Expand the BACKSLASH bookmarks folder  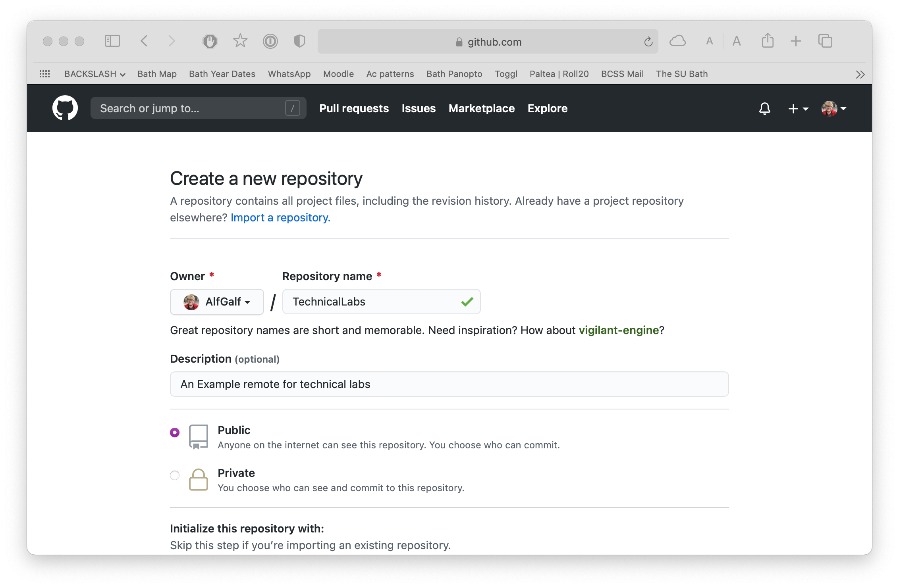pos(95,74)
